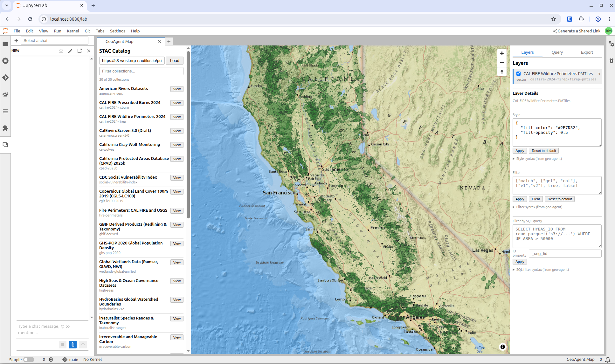Open the Running Terminals and Kernels sidebar icon
Image resolution: width=615 pixels, height=364 pixels.
click(5, 61)
